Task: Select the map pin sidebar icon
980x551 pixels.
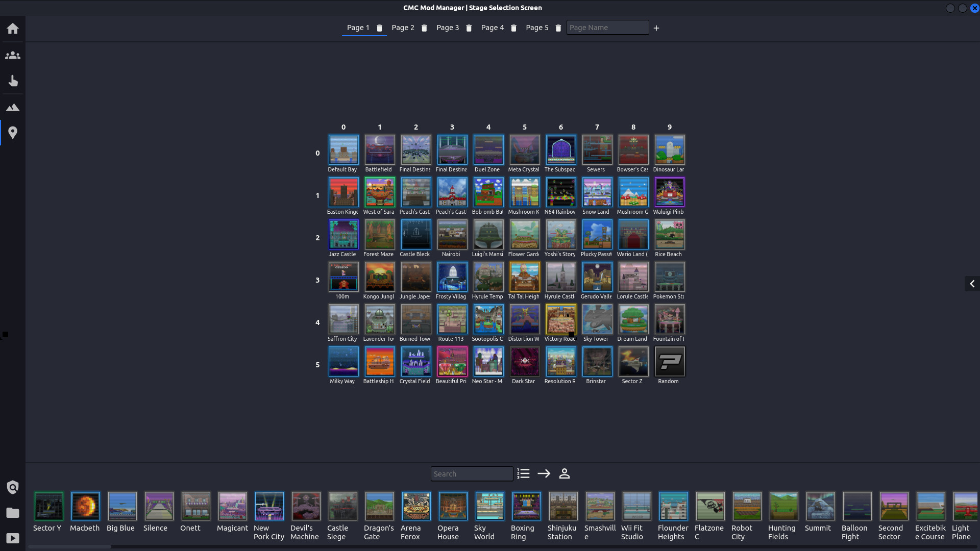Action: point(13,133)
